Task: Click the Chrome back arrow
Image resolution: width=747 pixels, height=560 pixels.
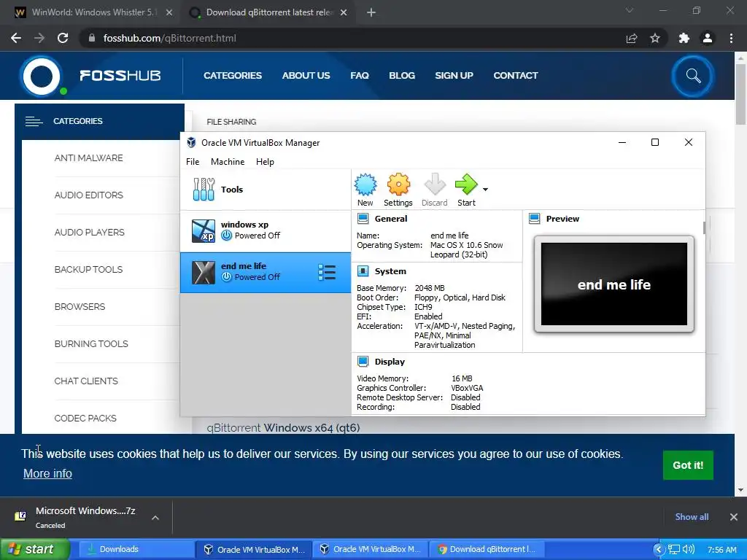Action: [16, 38]
